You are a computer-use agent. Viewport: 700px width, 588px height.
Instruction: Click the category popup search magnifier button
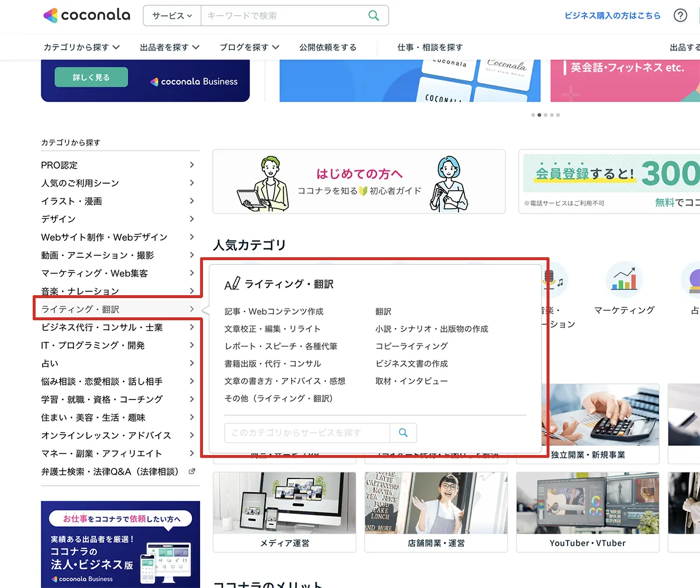pyautogui.click(x=403, y=433)
